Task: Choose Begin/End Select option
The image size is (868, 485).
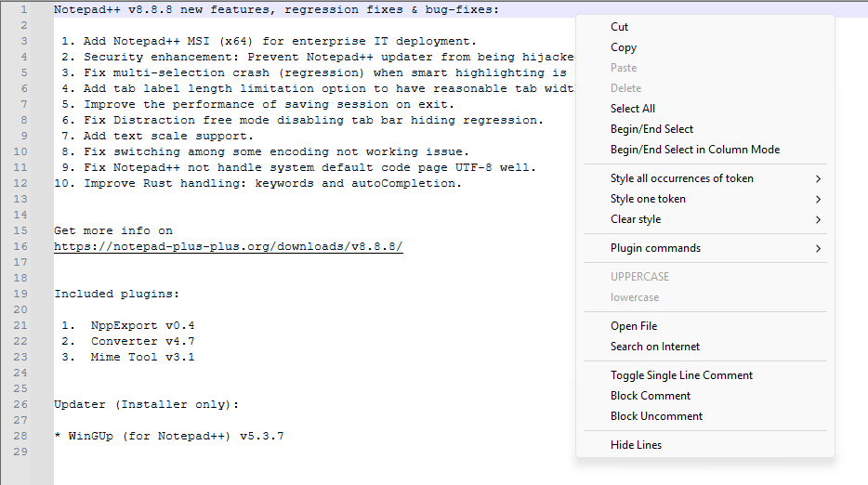Action: tap(651, 129)
